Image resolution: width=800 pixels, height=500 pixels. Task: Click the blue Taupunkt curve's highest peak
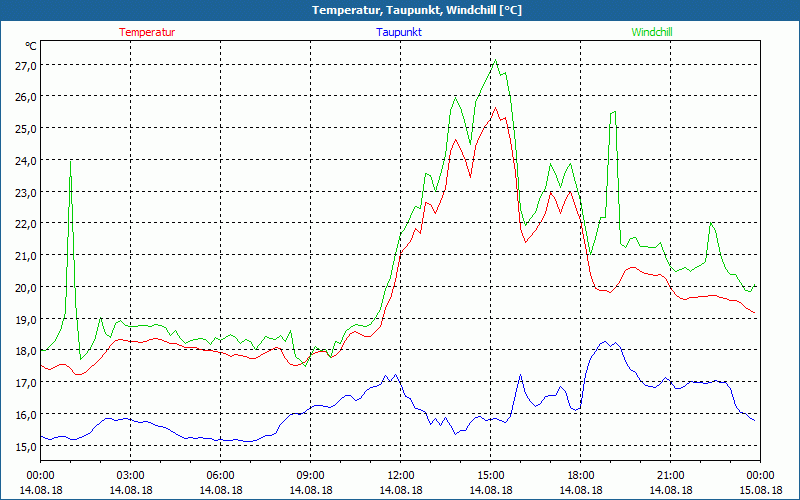pyautogui.click(x=605, y=342)
